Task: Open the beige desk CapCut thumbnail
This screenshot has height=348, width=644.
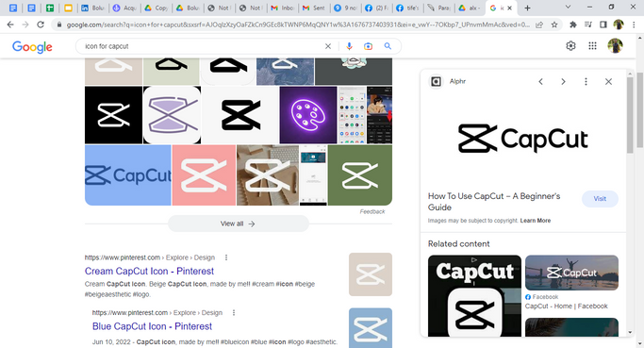Action: pos(268,175)
